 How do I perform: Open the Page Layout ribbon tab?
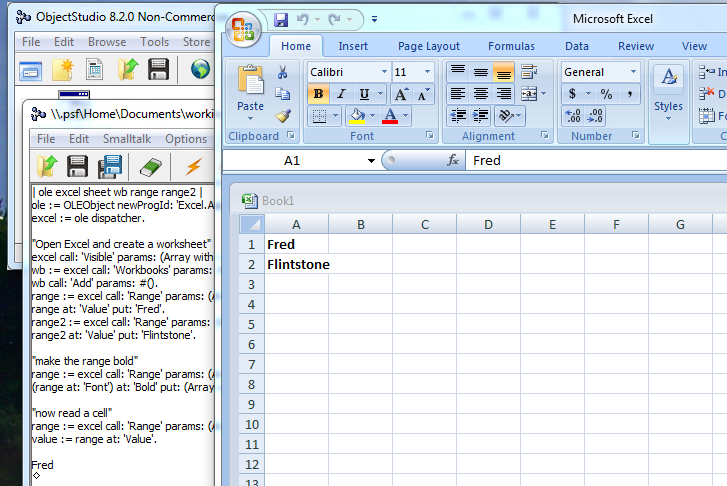[x=429, y=46]
